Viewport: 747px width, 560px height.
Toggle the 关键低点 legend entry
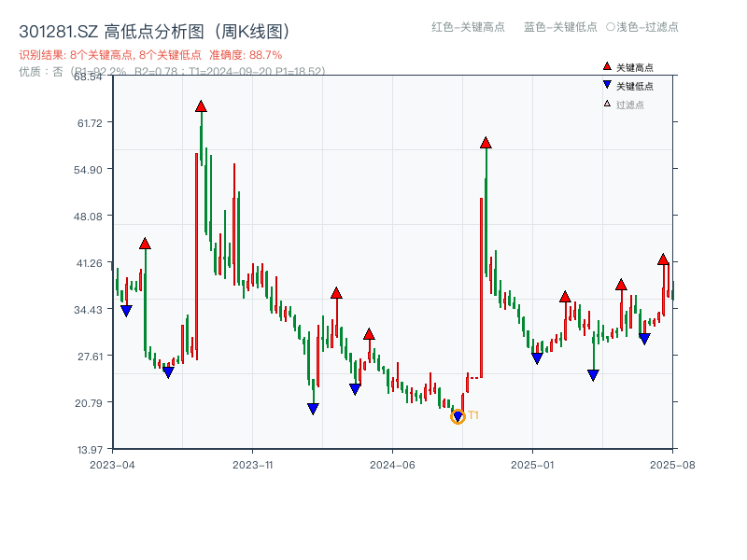point(624,87)
